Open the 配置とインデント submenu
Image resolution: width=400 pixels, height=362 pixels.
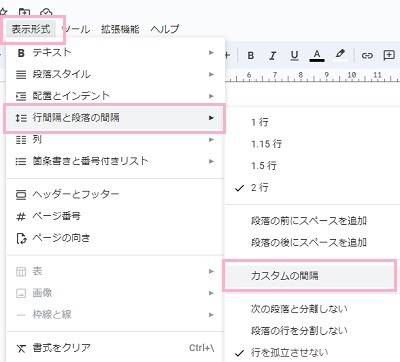pyautogui.click(x=114, y=96)
